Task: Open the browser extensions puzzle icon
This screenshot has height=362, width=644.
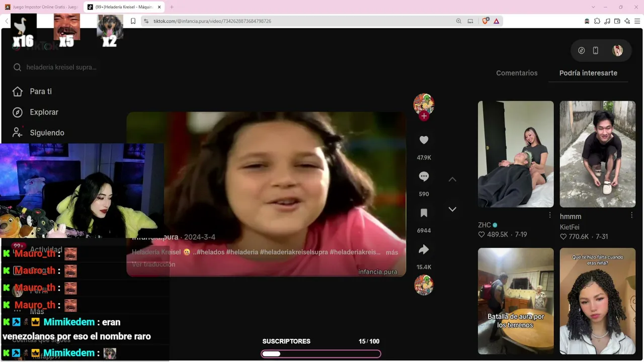Action: (x=597, y=21)
